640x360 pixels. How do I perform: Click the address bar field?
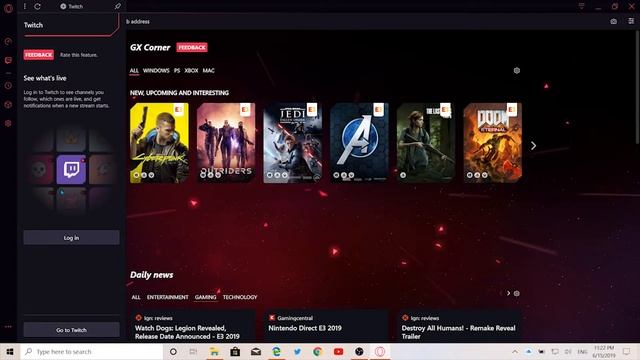click(363, 21)
